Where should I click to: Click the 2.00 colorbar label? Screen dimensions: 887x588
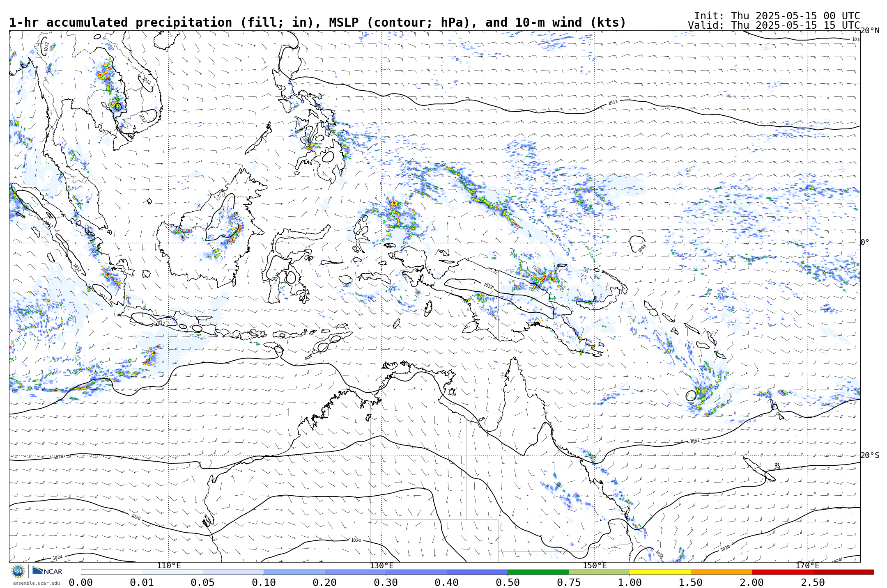pos(752,583)
